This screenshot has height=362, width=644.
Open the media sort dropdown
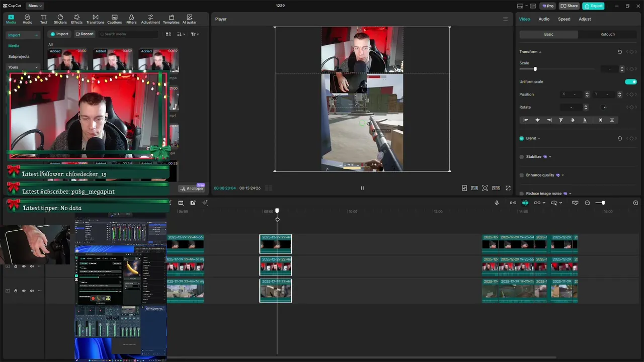(x=182, y=34)
